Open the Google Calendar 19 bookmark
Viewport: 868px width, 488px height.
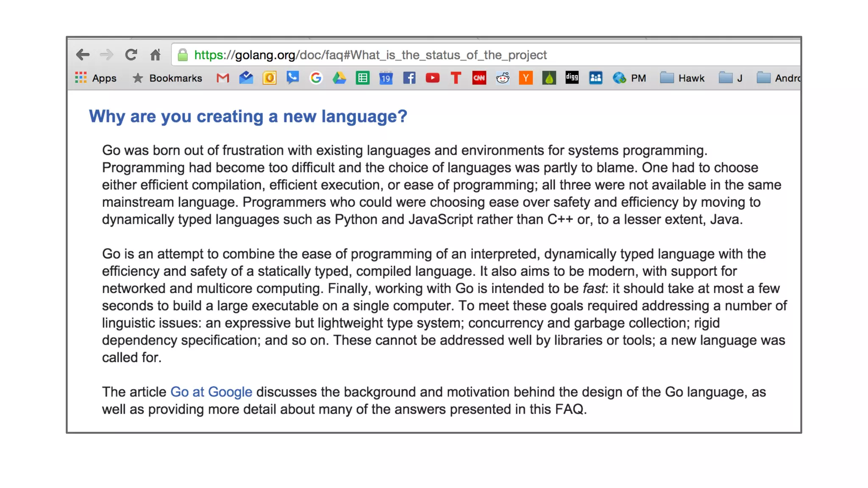(386, 78)
